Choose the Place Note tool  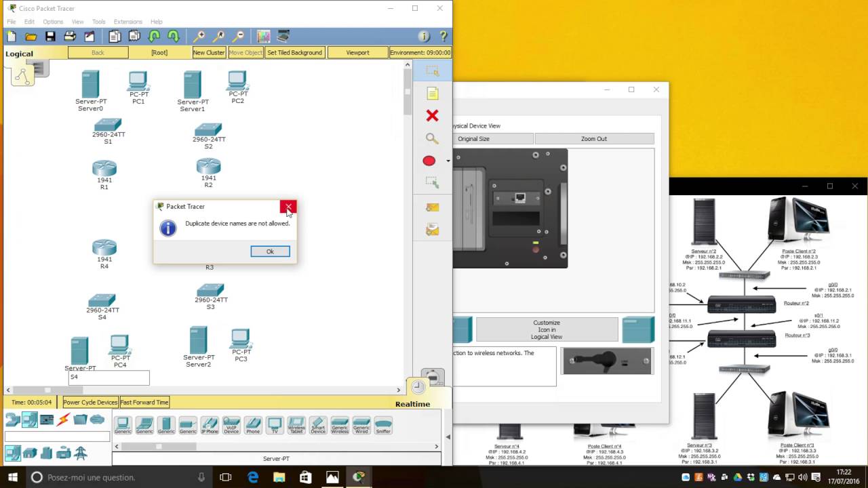[x=432, y=94]
